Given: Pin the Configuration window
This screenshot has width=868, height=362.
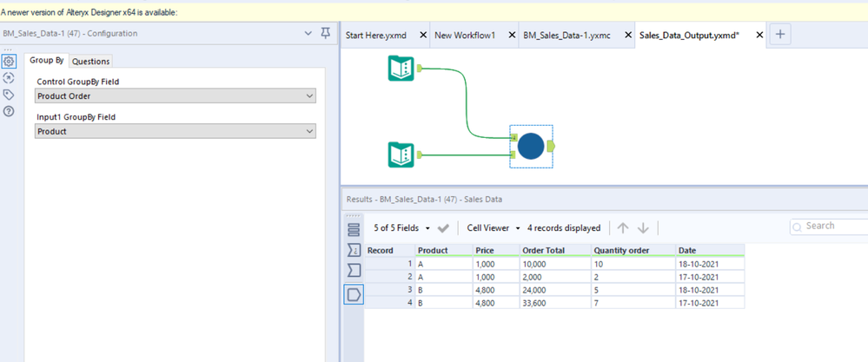Looking at the screenshot, I should point(326,33).
